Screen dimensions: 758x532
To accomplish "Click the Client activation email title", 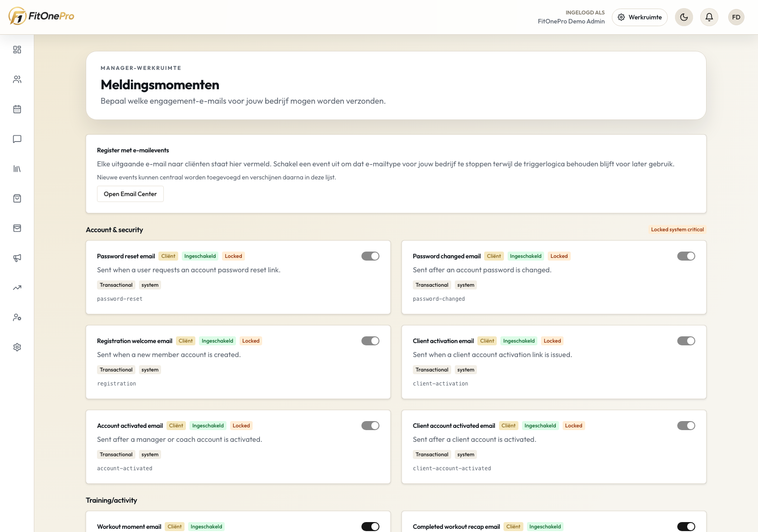I will [x=443, y=341].
